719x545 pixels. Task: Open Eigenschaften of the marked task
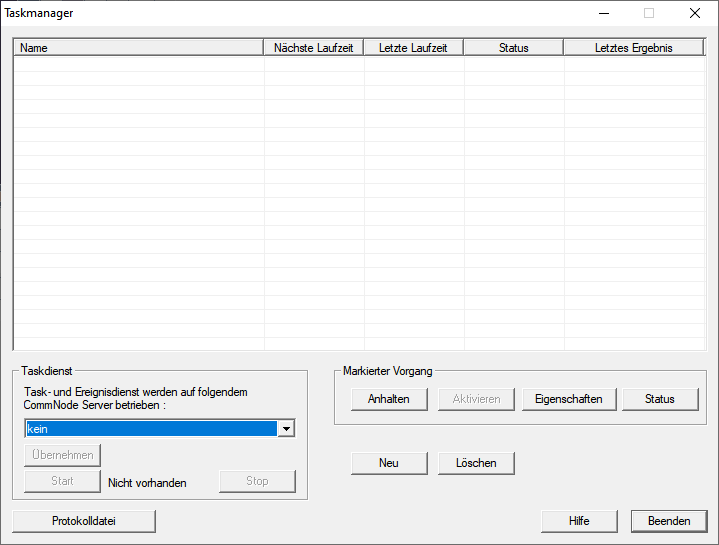tap(569, 399)
